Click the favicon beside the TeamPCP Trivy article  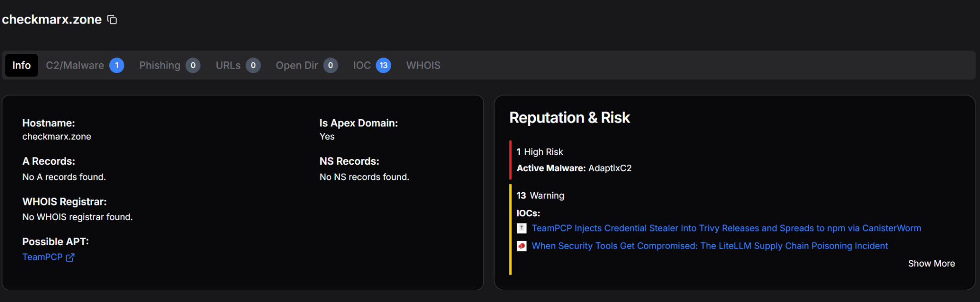pyautogui.click(x=522, y=228)
